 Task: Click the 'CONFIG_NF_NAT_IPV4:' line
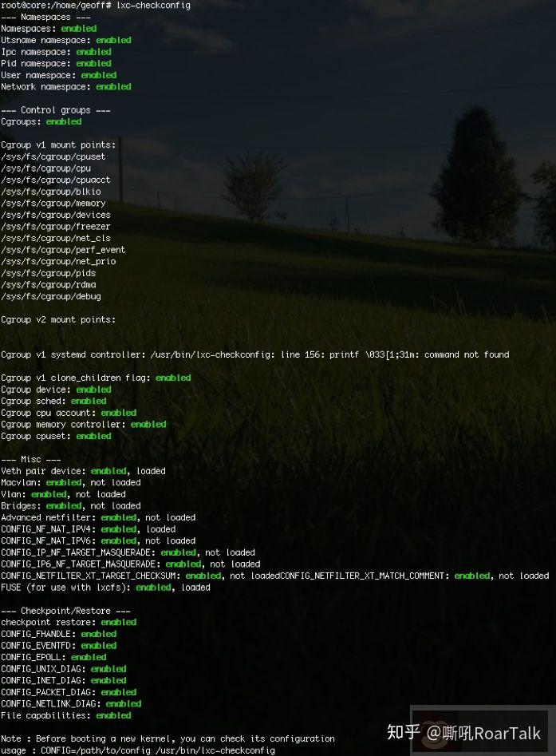(89, 529)
